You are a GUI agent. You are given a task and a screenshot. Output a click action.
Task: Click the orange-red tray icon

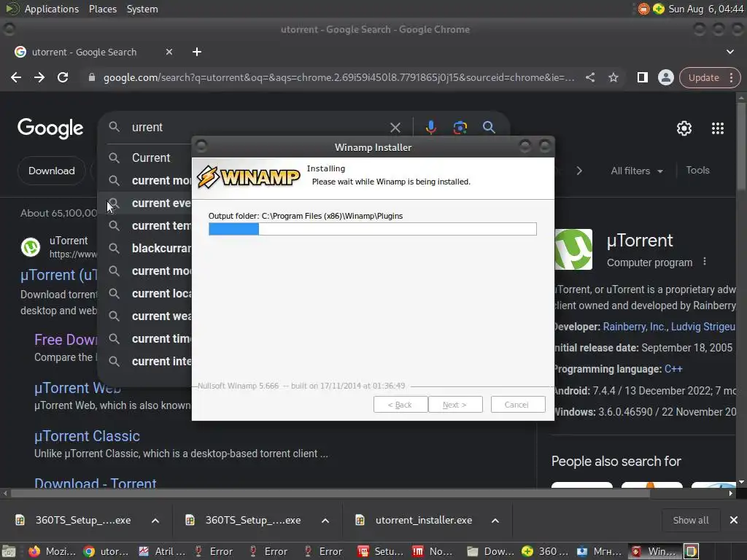643,9
